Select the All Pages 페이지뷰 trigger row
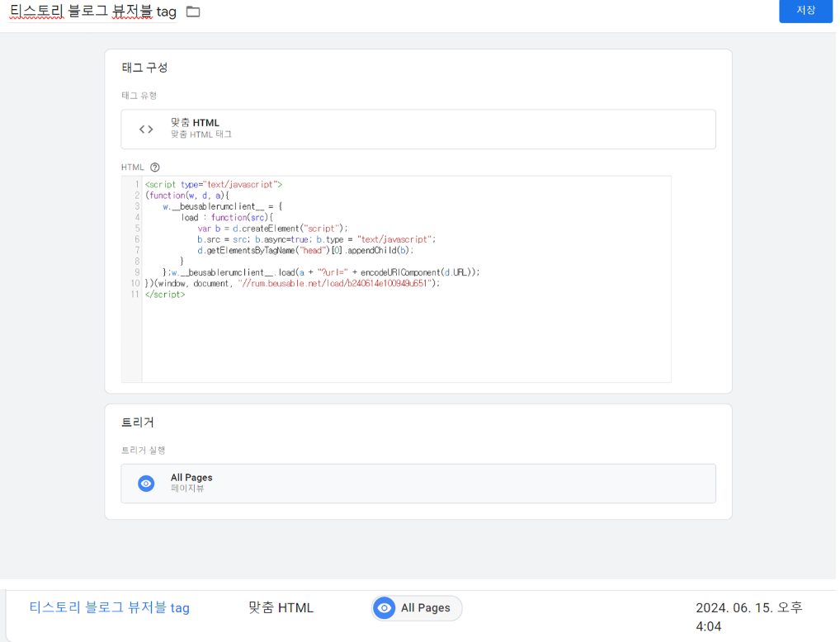 tap(418, 484)
